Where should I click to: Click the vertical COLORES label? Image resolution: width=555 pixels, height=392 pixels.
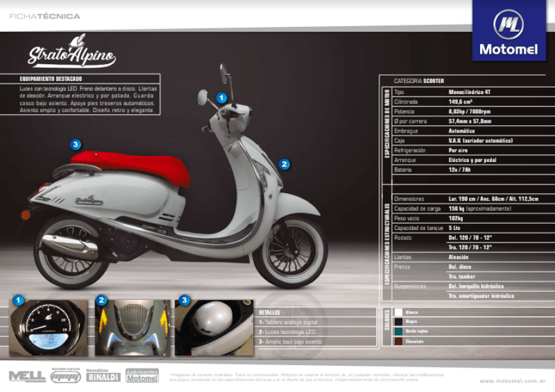[387, 320]
